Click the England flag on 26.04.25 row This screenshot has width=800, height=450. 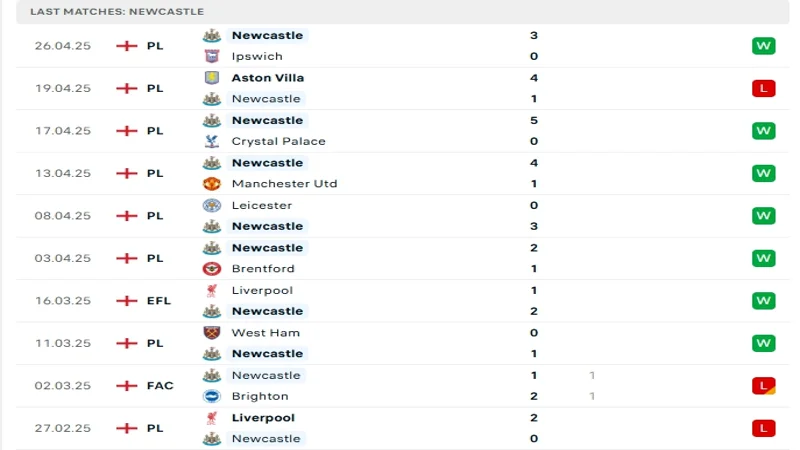pos(127,46)
